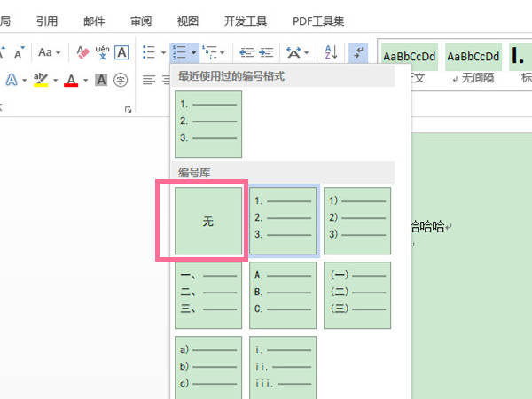This screenshot has height=399, width=532.
Task: Toggle the bullet list button
Action: pyautogui.click(x=149, y=52)
